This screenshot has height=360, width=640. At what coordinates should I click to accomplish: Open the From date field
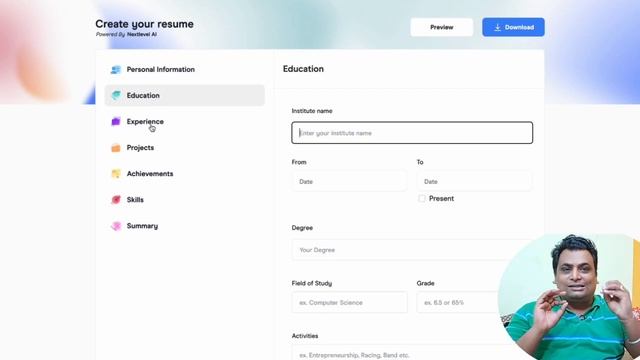coord(349,182)
